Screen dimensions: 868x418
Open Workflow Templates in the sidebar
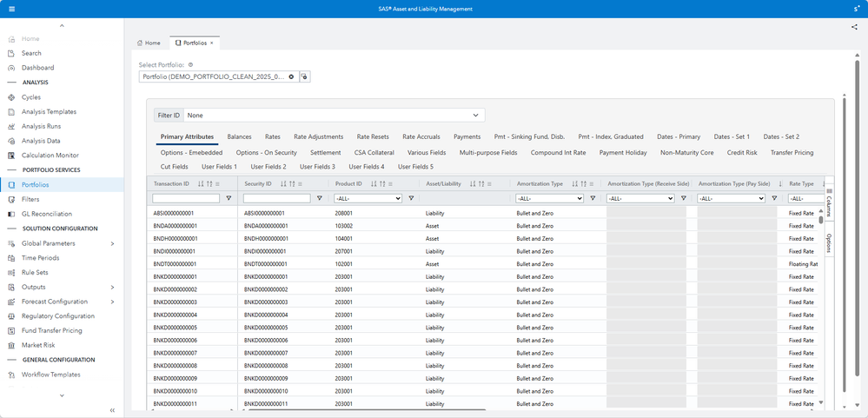click(51, 375)
